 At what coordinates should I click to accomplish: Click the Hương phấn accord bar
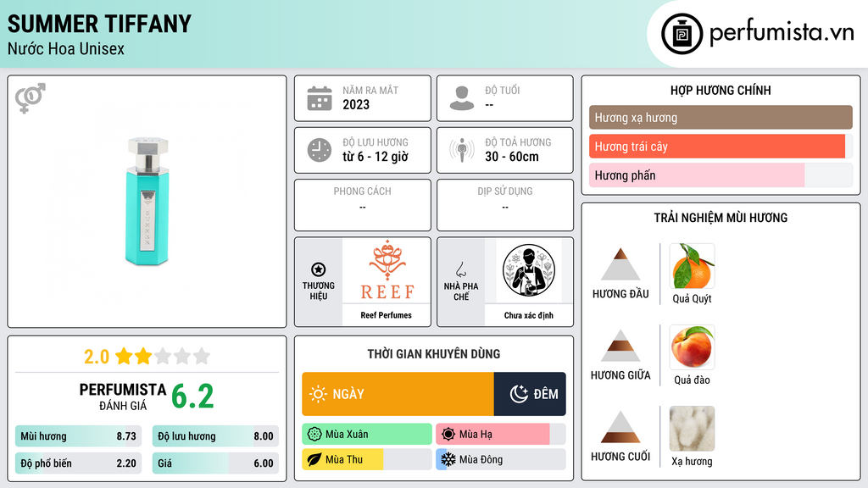point(721,175)
